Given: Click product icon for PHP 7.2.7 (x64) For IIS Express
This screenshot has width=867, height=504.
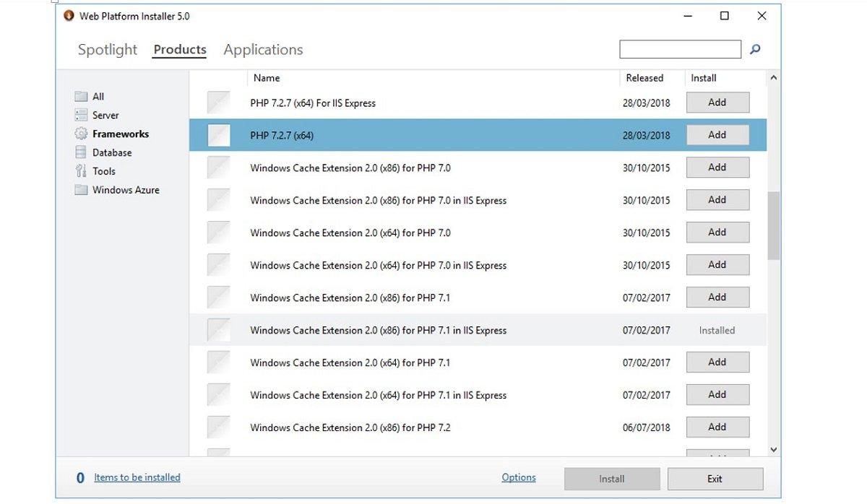Looking at the screenshot, I should (219, 103).
